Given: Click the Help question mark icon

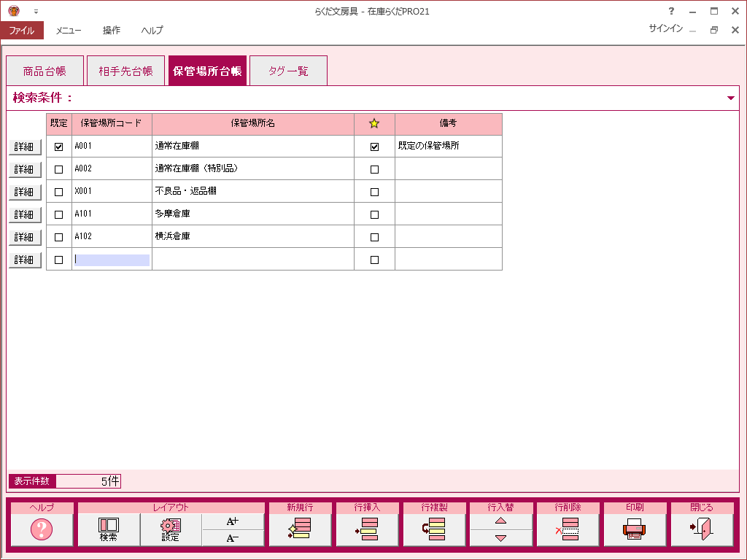Looking at the screenshot, I should coord(42,529).
